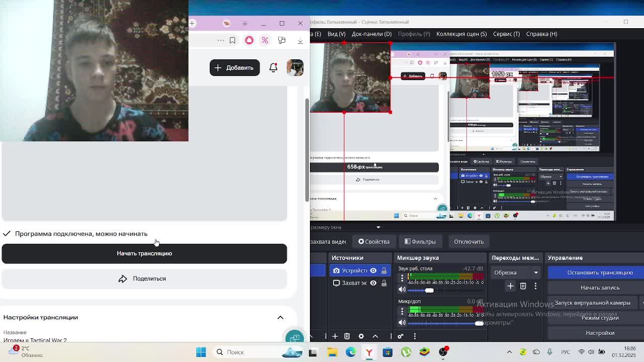This screenshot has width=644, height=362.
Task: Add a new source with plus icon
Action: tap(335, 336)
